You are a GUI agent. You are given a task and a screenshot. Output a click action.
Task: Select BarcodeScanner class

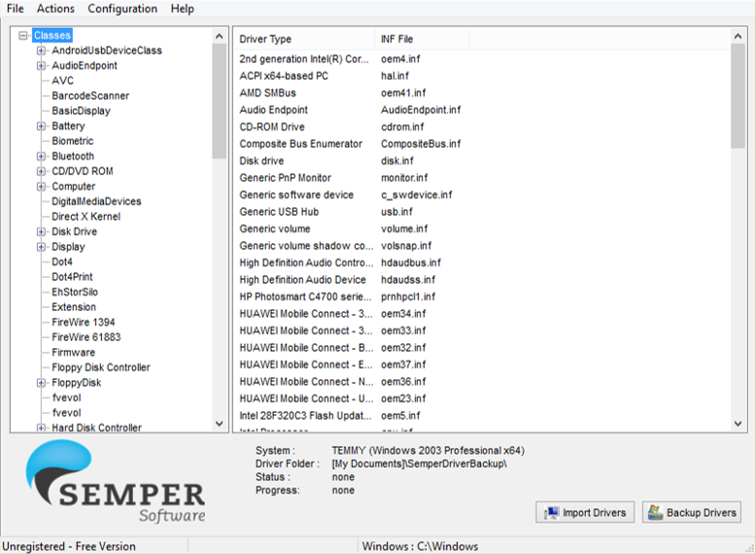coord(90,95)
